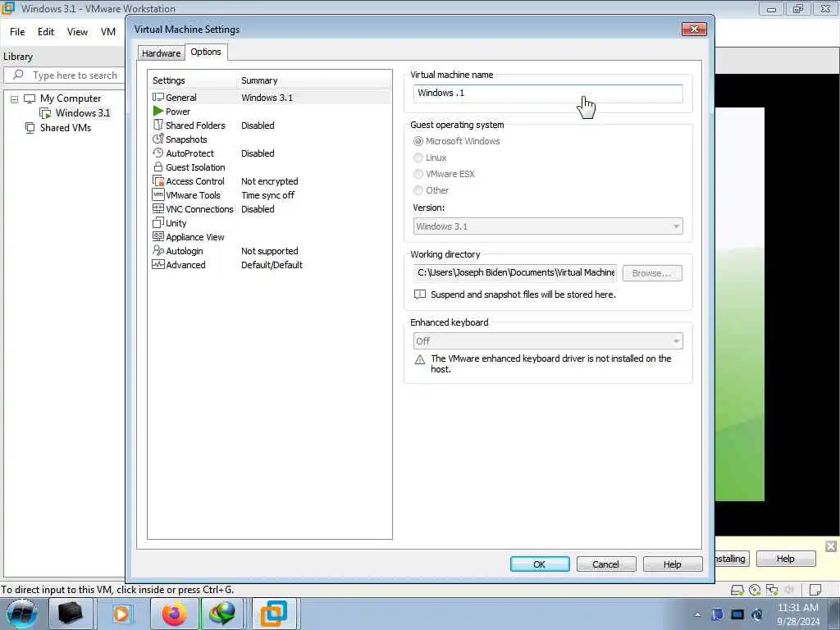Click the 'Time sync off' summary text

pos(268,195)
